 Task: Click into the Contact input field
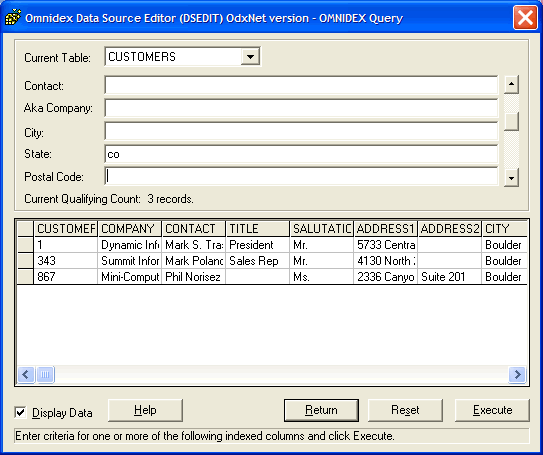[x=301, y=85]
